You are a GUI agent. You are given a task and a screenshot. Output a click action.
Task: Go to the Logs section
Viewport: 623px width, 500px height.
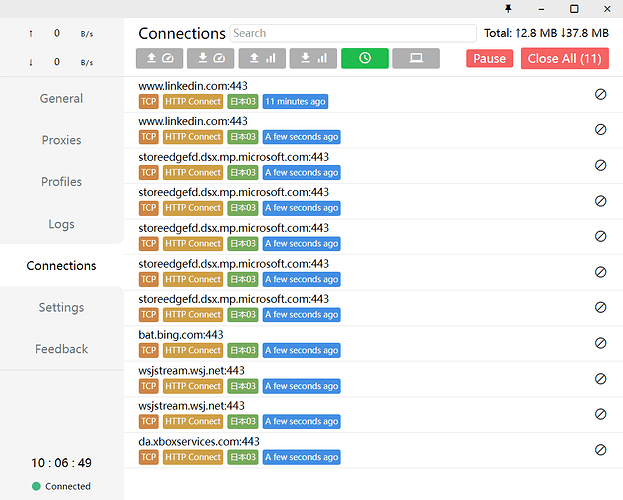pyautogui.click(x=62, y=224)
